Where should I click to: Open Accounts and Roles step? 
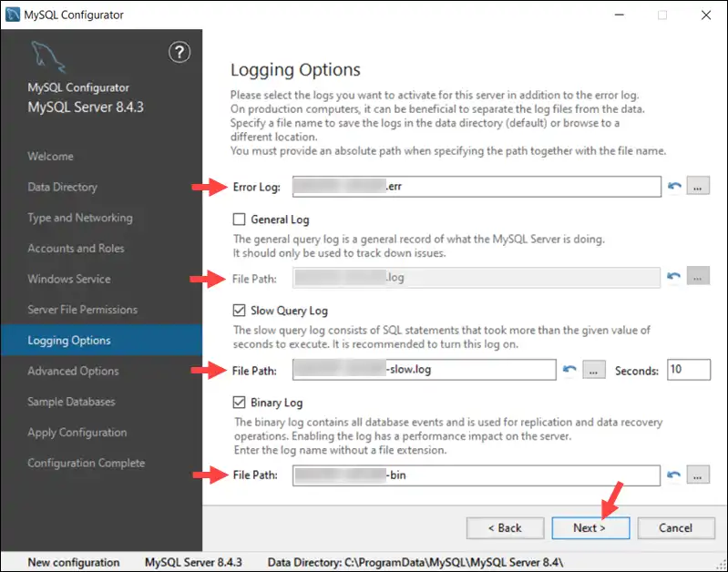click(76, 249)
